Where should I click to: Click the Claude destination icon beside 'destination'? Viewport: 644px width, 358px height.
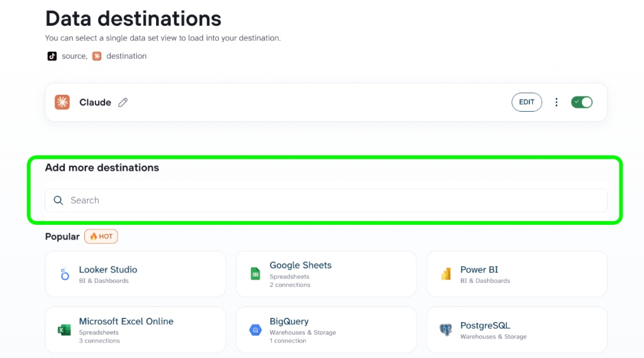97,56
